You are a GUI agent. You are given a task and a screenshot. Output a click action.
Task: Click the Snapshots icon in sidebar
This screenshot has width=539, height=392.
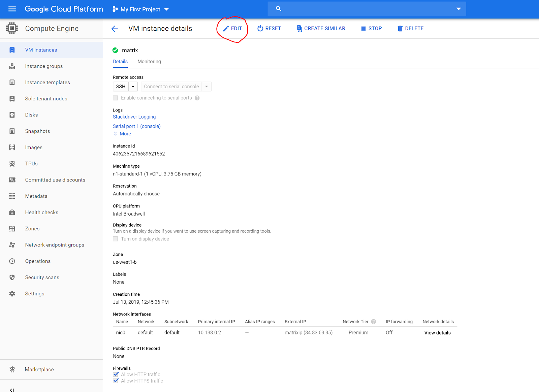point(12,131)
